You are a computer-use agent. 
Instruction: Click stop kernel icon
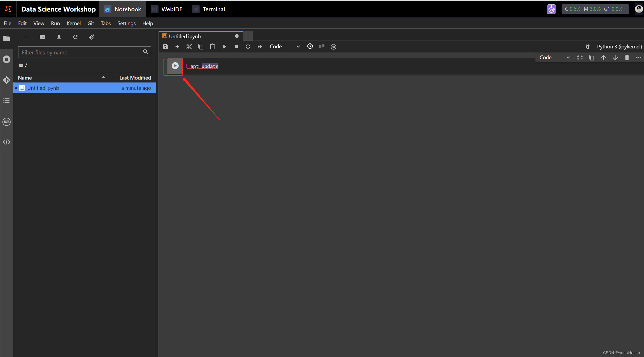(235, 46)
